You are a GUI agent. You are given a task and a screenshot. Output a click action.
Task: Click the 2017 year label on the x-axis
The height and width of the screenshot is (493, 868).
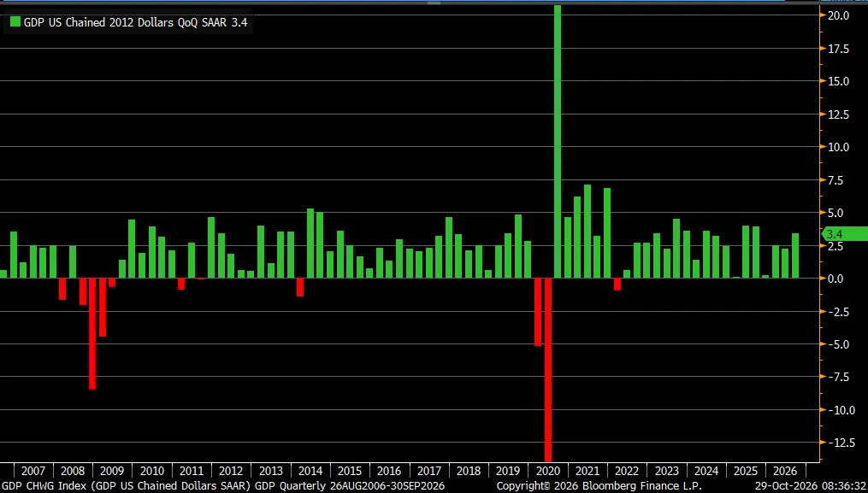coord(429,471)
